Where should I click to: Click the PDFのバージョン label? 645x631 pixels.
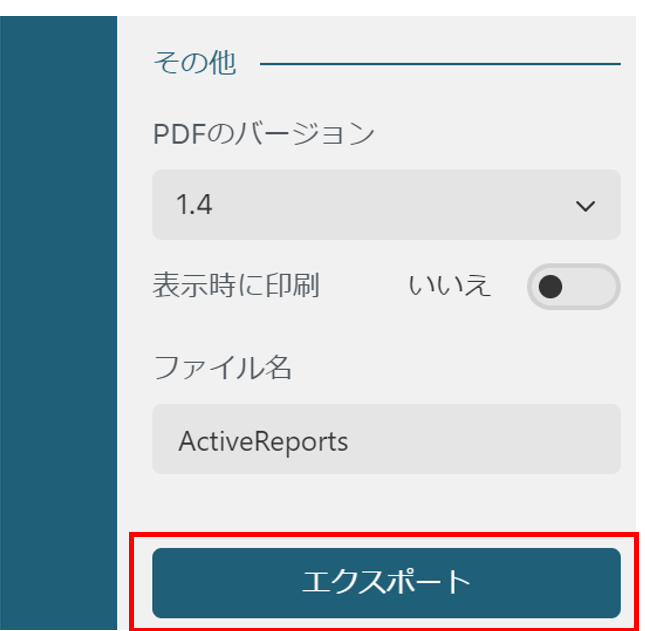263,134
